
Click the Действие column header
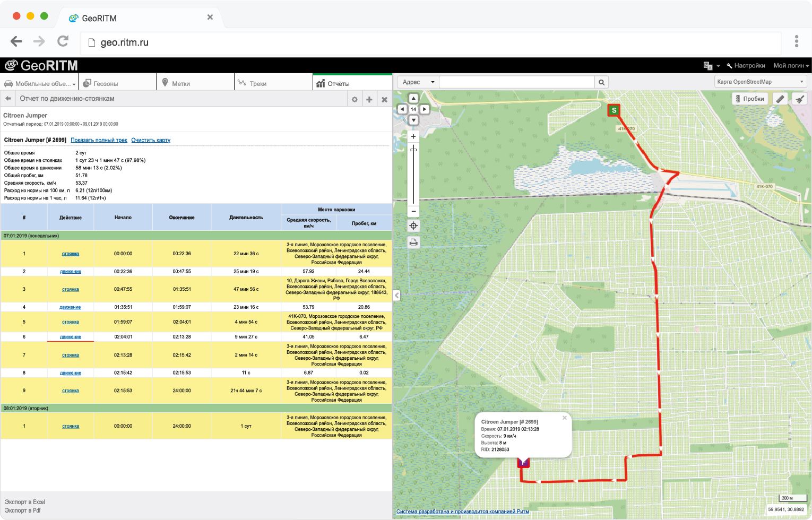71,218
